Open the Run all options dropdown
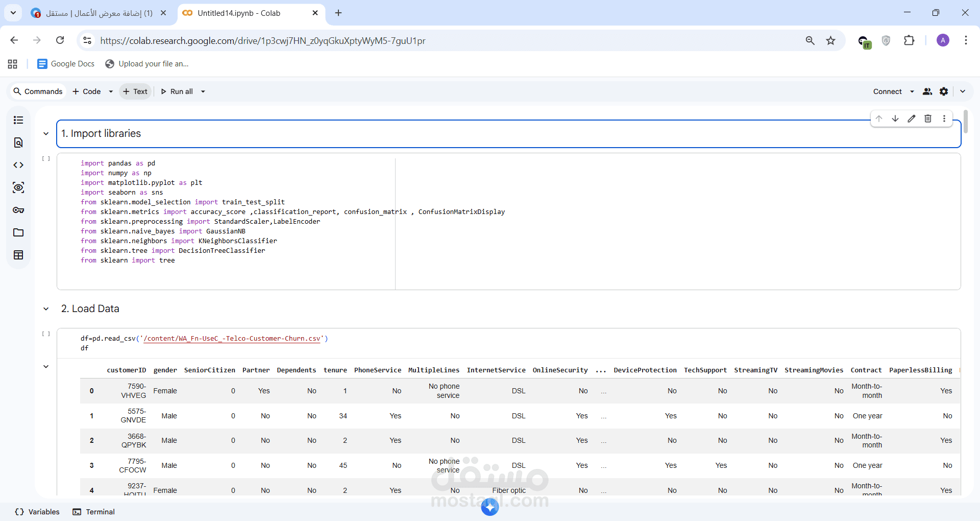Screen dimensions: 980x521 click(203, 91)
